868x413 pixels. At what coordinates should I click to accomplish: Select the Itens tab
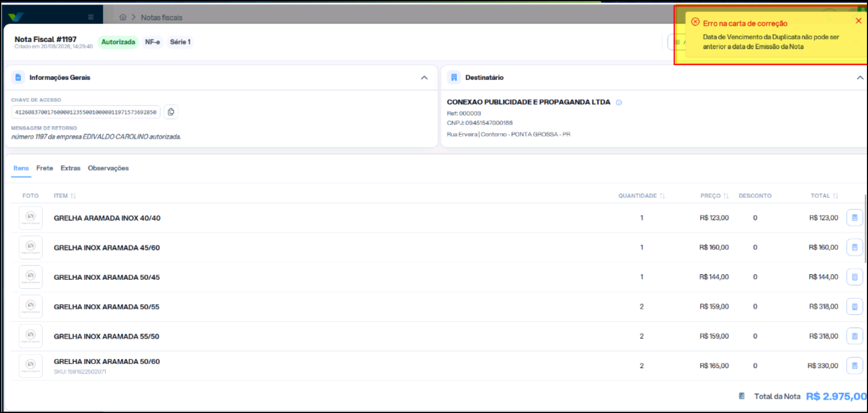point(21,168)
